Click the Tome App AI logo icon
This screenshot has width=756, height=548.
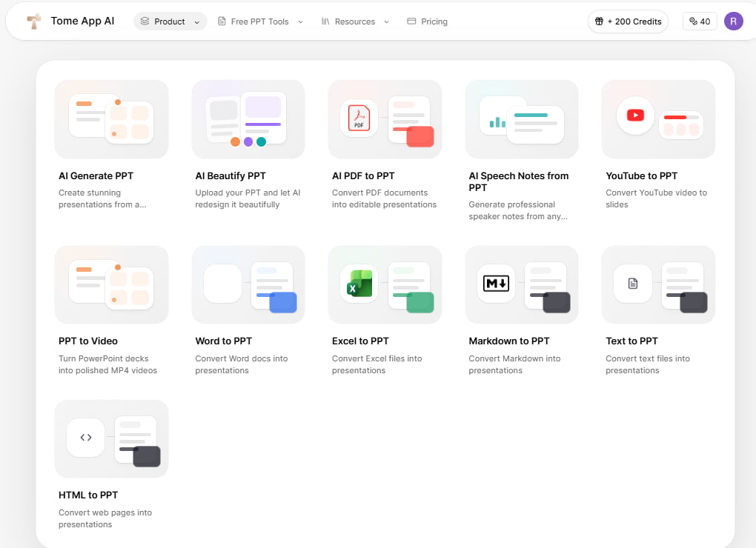34,21
